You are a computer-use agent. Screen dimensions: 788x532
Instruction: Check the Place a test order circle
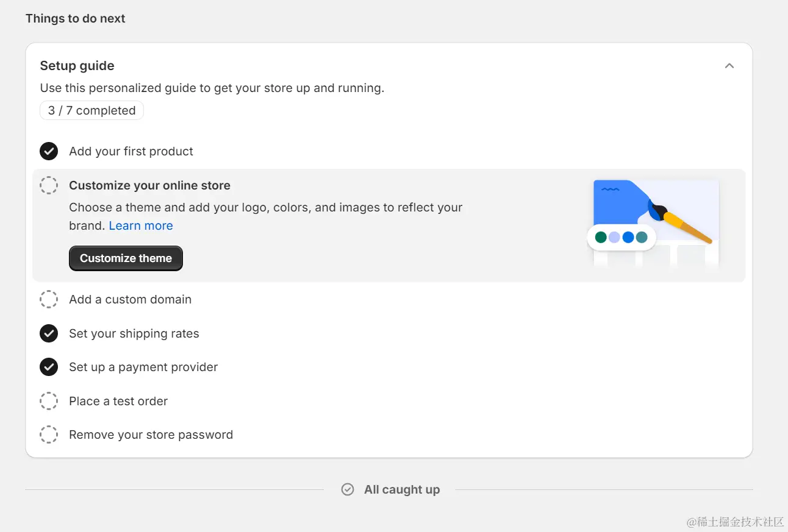tap(49, 401)
